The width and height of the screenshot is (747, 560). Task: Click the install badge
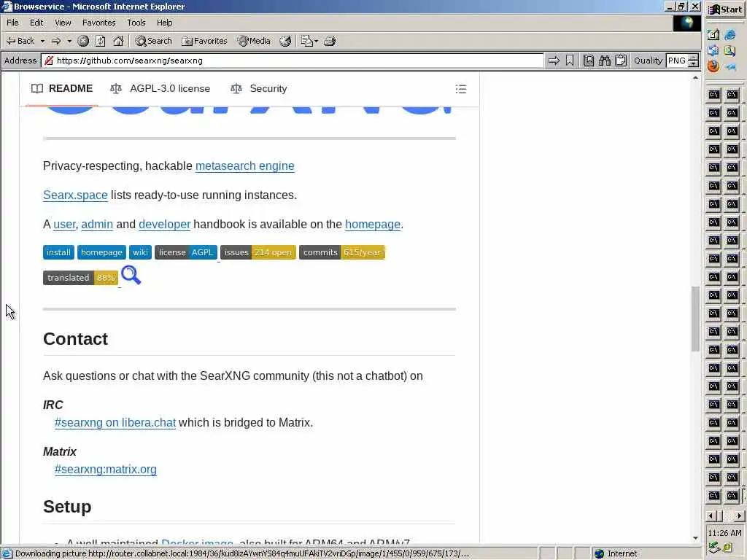point(58,252)
